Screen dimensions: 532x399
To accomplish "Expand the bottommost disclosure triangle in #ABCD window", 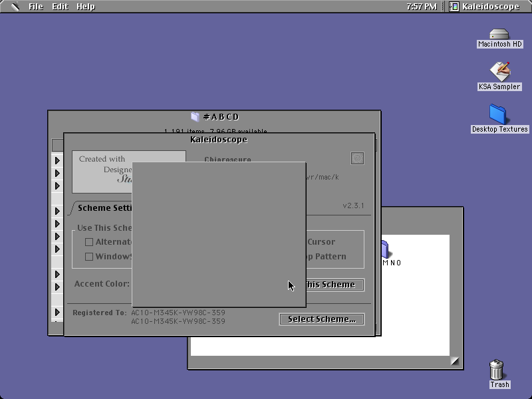I will (57, 312).
